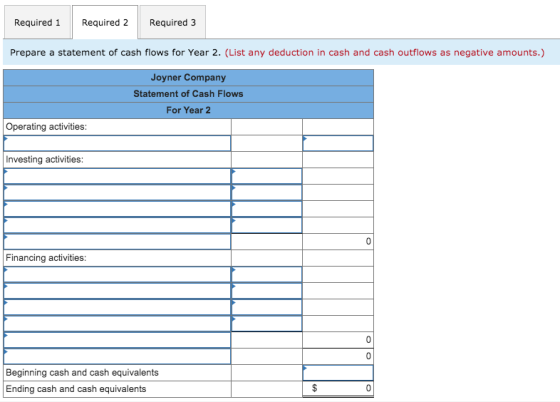
Task: Select amount field of first investing row
Action: 266,176
